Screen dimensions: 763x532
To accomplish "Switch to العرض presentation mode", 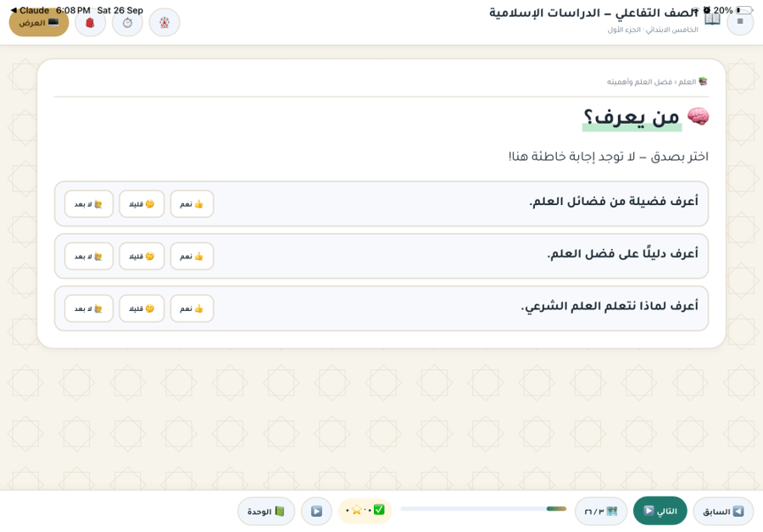I will 39,23.
